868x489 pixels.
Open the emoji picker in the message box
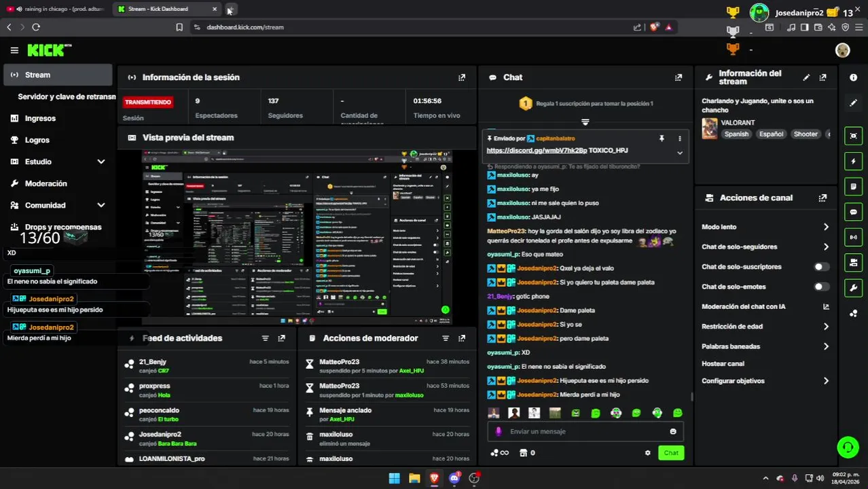(x=673, y=431)
